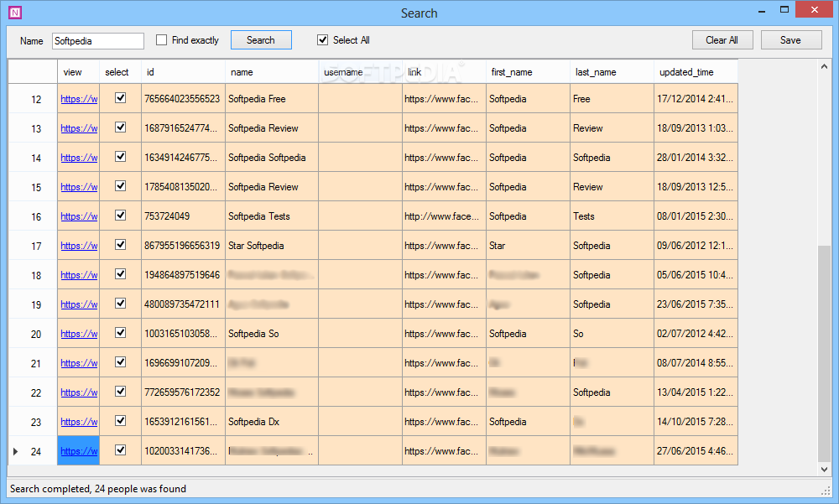Uncheck select box in row 23
The image size is (839, 504).
[120, 421]
